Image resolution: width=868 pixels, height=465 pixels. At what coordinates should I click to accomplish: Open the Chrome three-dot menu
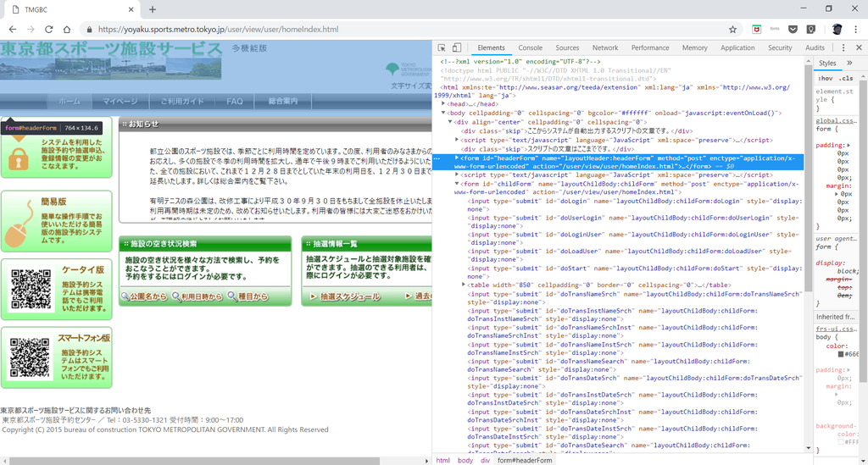click(x=856, y=30)
